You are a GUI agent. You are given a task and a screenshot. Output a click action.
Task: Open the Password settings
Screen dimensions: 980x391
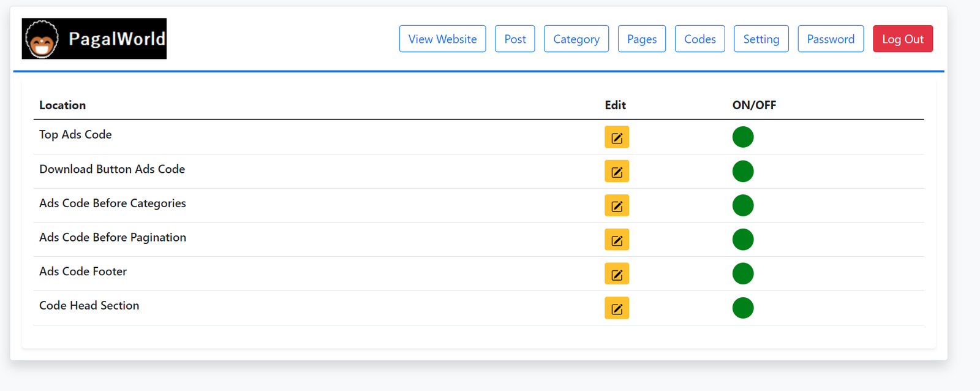click(830, 39)
